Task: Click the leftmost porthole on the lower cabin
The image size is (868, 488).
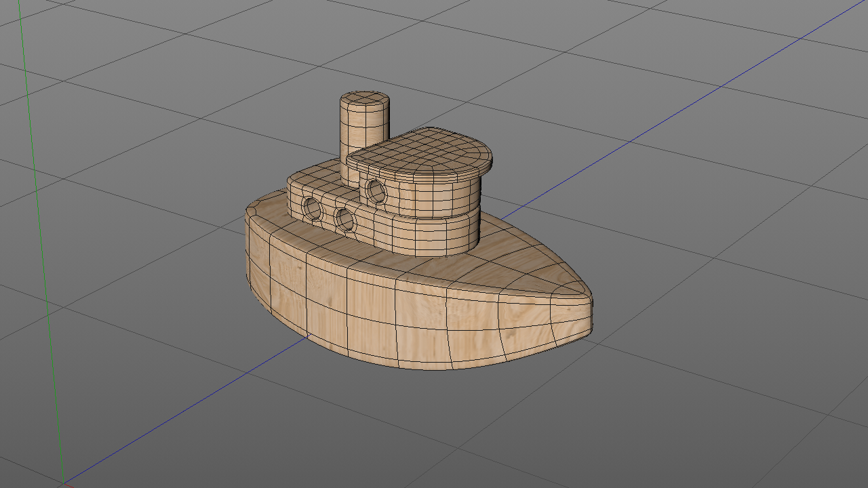Action: (313, 209)
